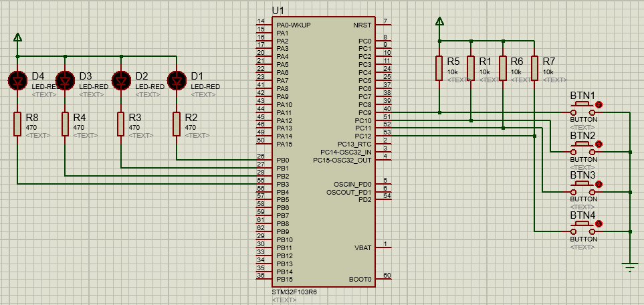Click the BTN4 push button symbol
This screenshot has width=644, height=305.
pyautogui.click(x=582, y=228)
